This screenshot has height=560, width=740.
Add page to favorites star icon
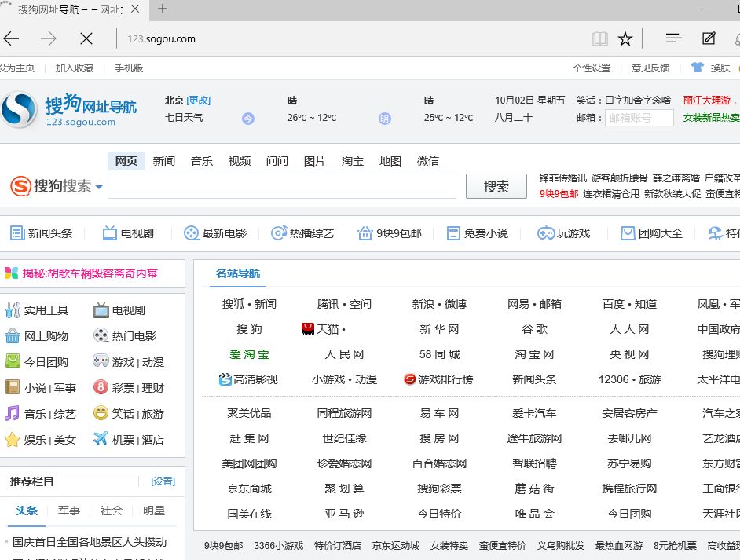pos(625,38)
